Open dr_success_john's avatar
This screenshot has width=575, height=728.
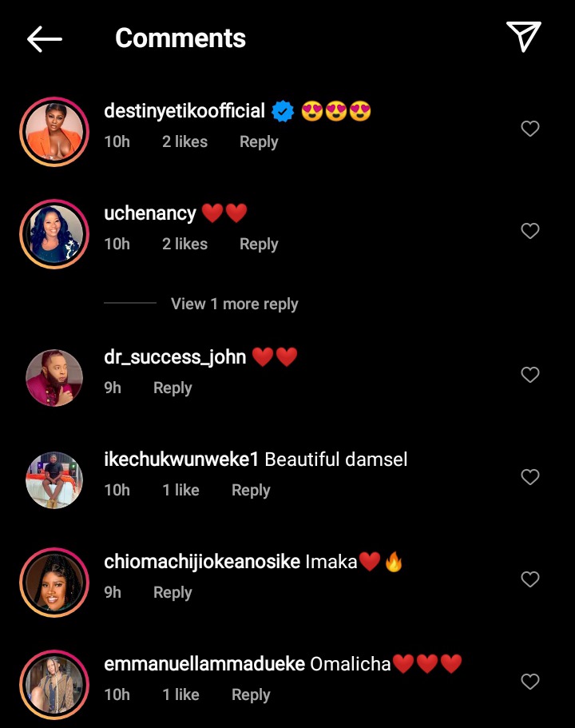pyautogui.click(x=54, y=378)
